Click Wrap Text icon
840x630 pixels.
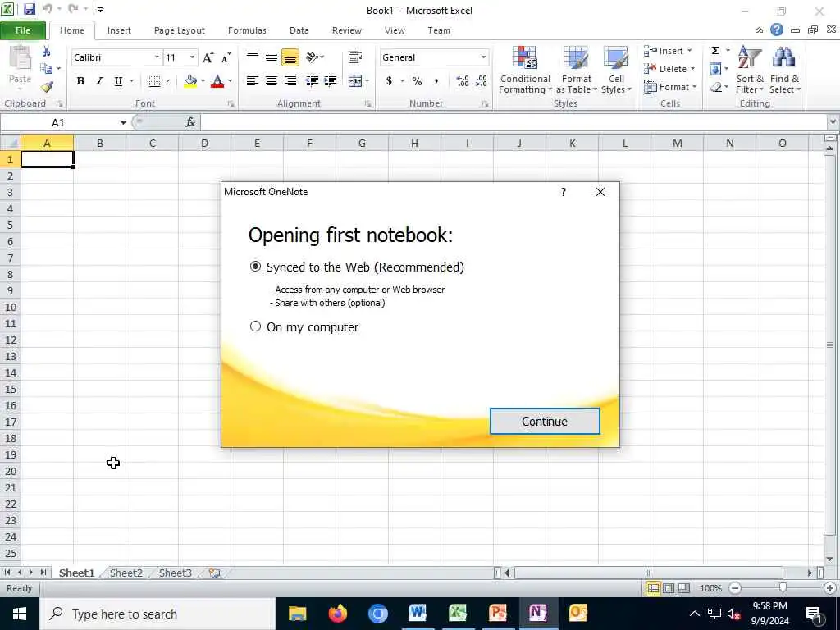(x=354, y=57)
